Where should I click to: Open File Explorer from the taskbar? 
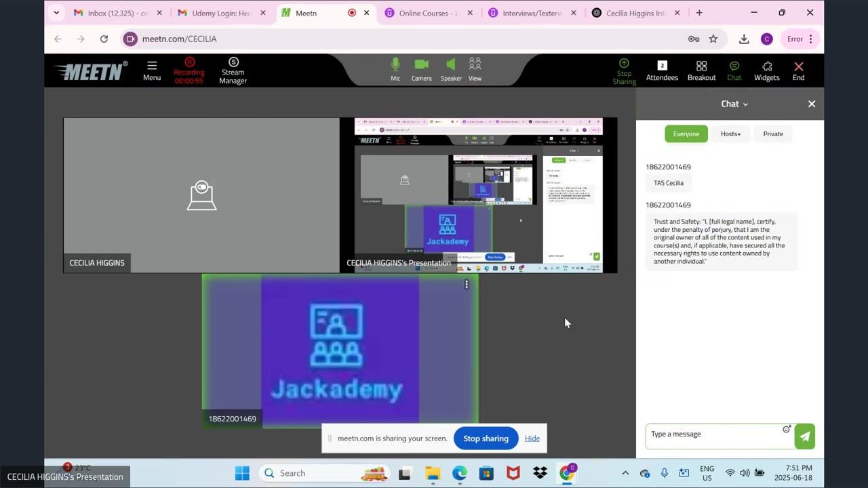point(433,473)
